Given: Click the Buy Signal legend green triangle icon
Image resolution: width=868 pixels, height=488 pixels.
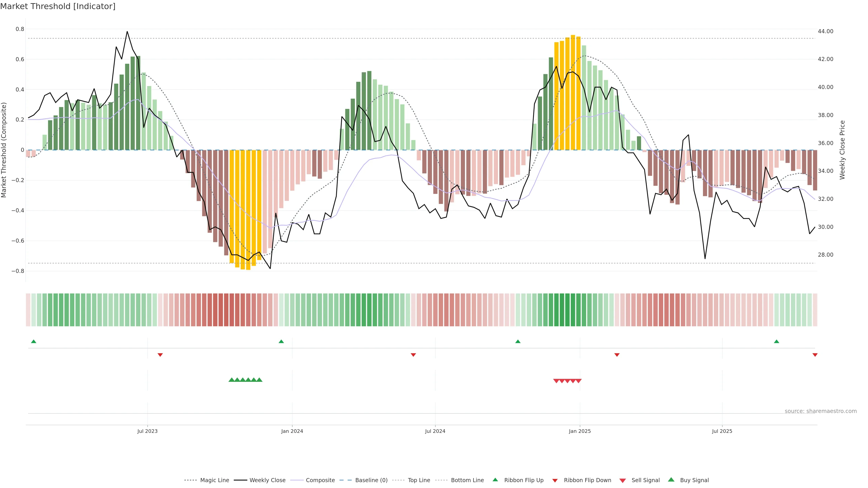Looking at the screenshot, I should click(x=671, y=480).
